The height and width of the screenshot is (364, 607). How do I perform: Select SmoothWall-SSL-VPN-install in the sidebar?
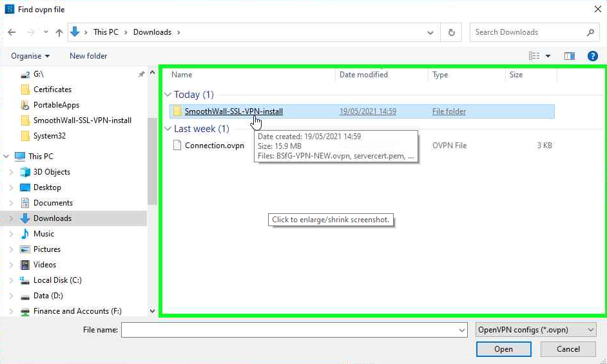[x=82, y=120]
